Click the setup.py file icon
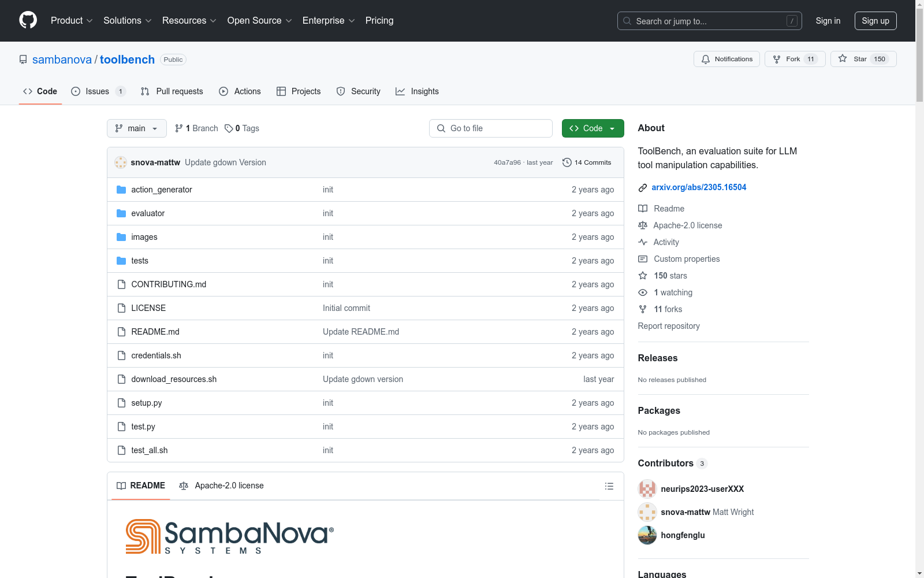 [x=121, y=403]
